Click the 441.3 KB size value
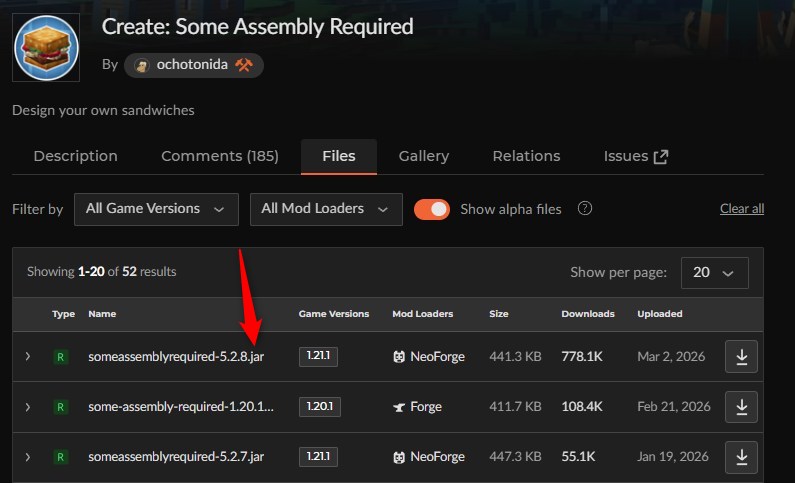 (515, 357)
